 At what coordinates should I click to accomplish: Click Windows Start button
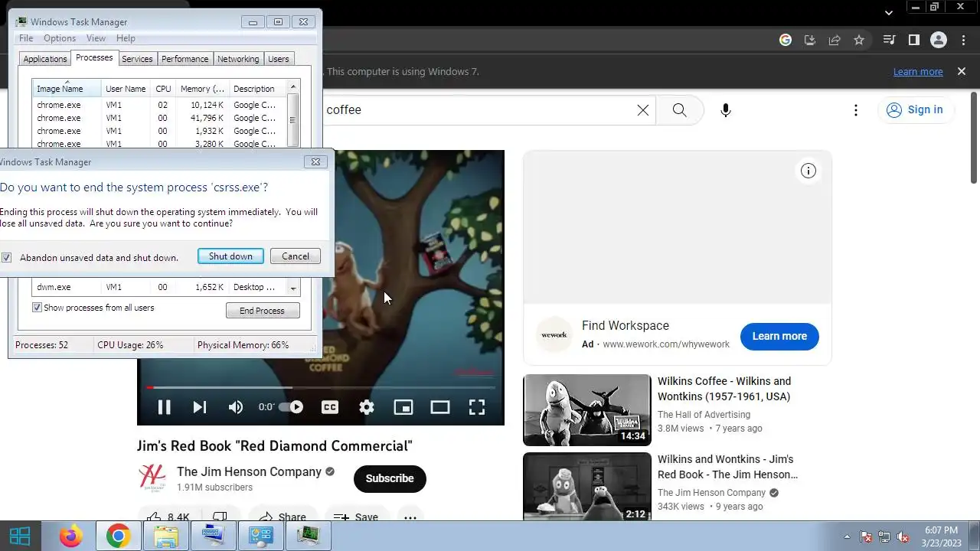click(20, 536)
